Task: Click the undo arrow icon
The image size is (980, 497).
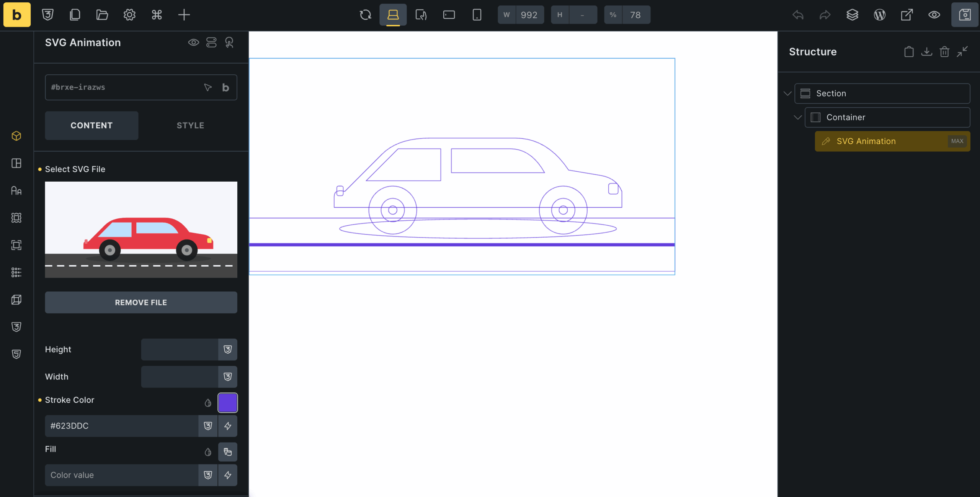Action: (x=798, y=15)
